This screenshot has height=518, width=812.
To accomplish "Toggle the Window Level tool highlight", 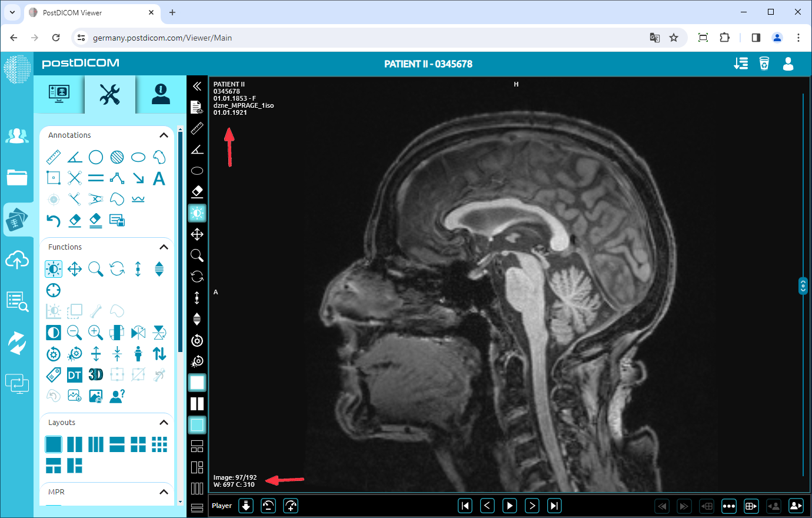I will (x=197, y=212).
